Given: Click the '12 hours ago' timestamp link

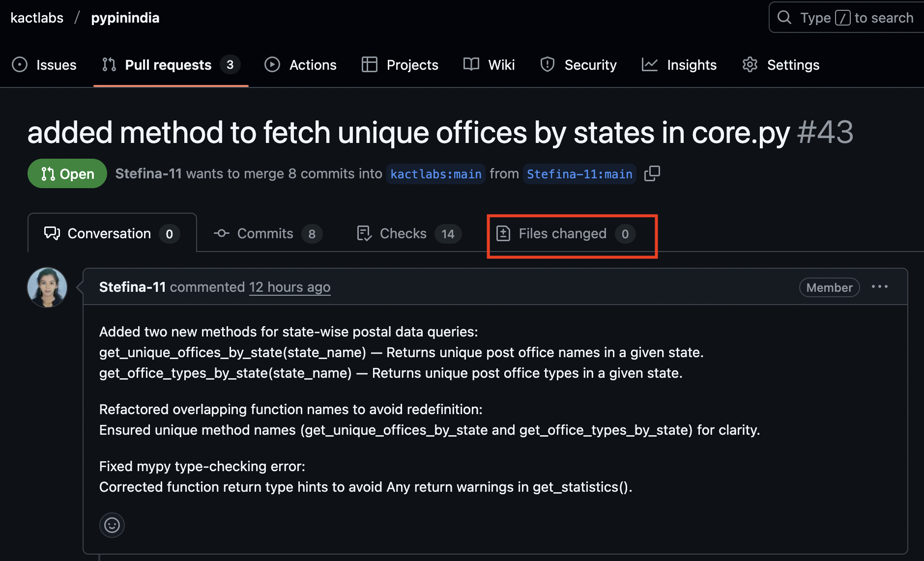Looking at the screenshot, I should [289, 287].
